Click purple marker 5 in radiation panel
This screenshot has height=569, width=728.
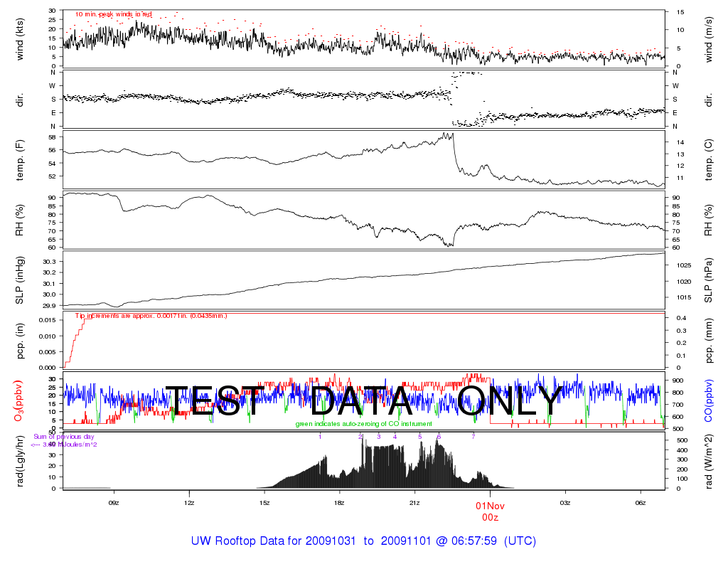click(x=420, y=437)
